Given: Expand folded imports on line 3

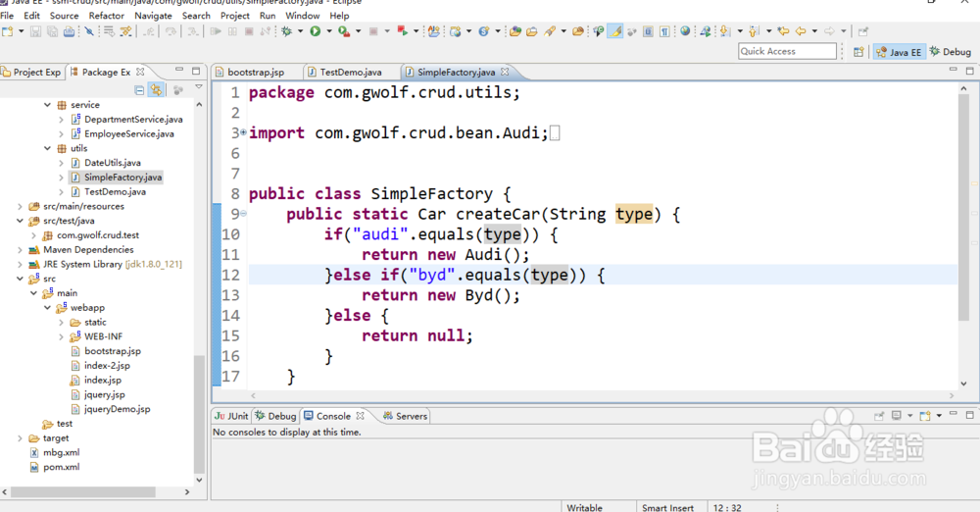Looking at the screenshot, I should click(x=243, y=132).
